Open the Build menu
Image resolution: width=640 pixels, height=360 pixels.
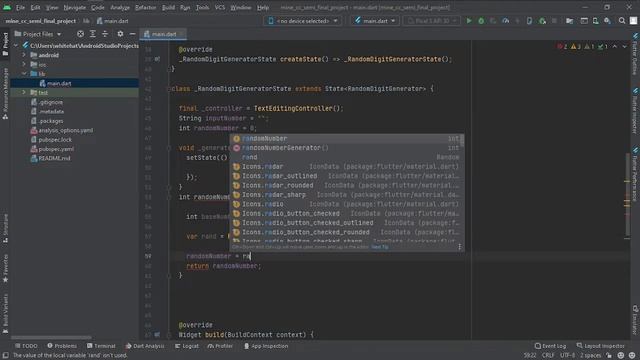[x=168, y=7]
